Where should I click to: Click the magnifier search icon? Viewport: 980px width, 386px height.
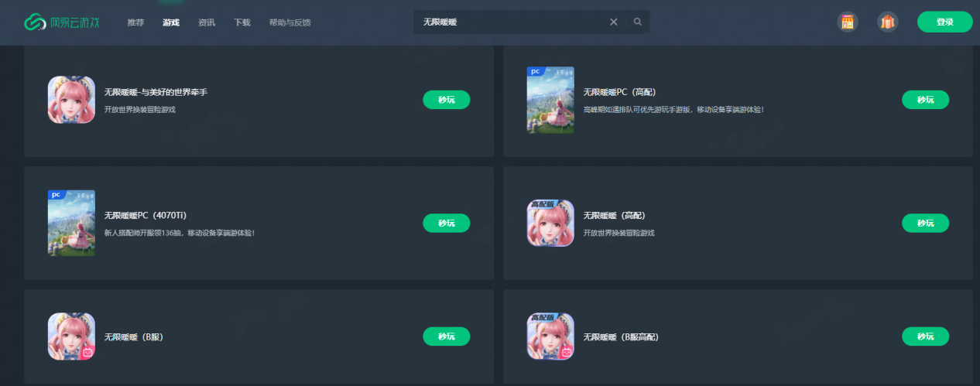(638, 22)
